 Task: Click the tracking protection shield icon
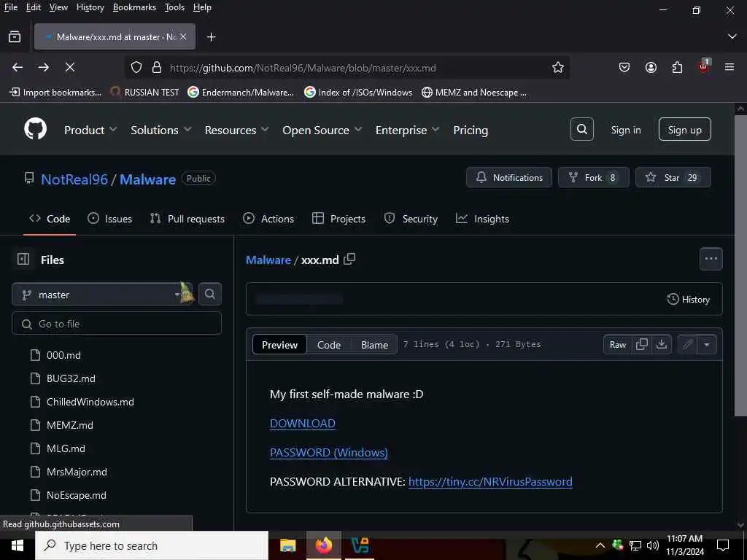[136, 68]
